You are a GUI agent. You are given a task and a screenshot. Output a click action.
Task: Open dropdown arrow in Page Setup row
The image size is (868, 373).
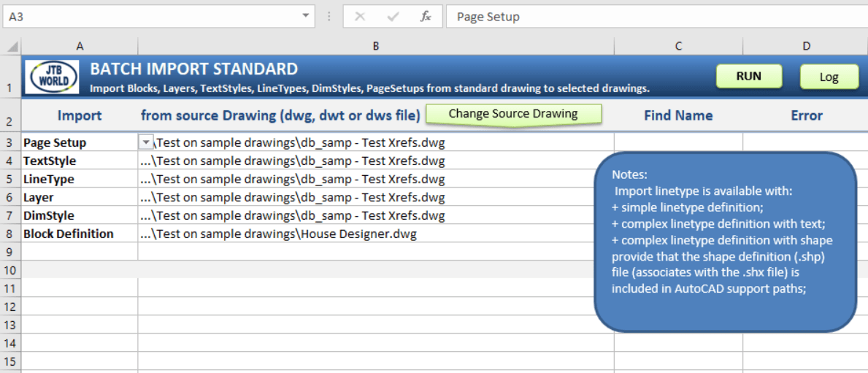[x=145, y=142]
